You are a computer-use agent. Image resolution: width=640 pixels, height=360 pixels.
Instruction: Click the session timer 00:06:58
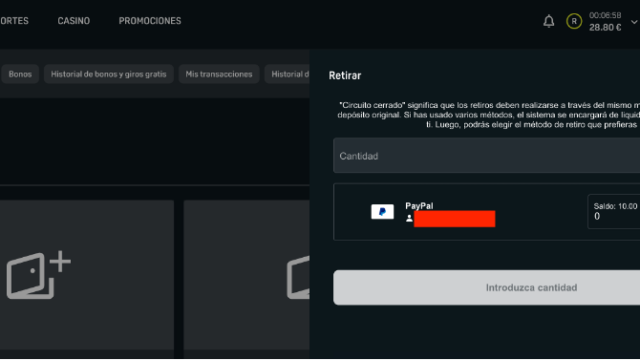coord(605,16)
